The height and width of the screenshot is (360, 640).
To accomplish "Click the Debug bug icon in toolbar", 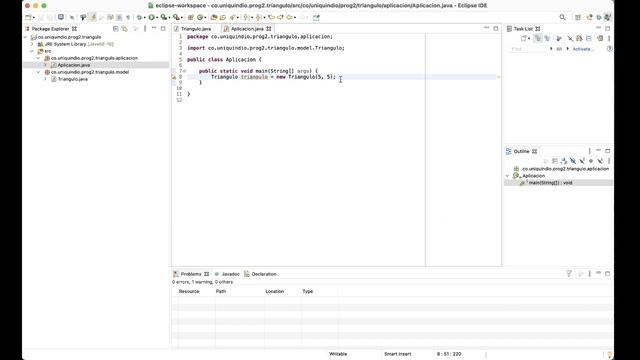I will click(x=140, y=18).
